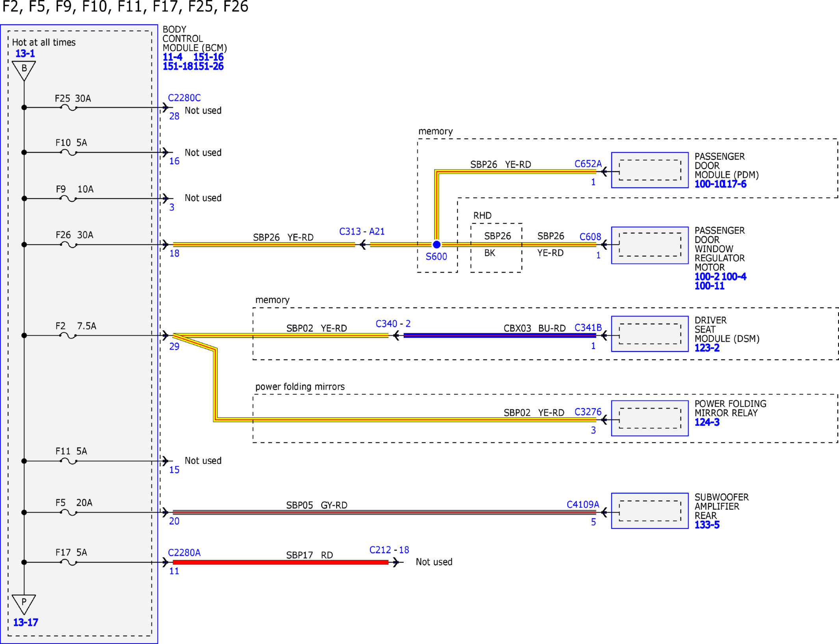839x644 pixels.
Task: Click connector label C608
Action: click(590, 237)
